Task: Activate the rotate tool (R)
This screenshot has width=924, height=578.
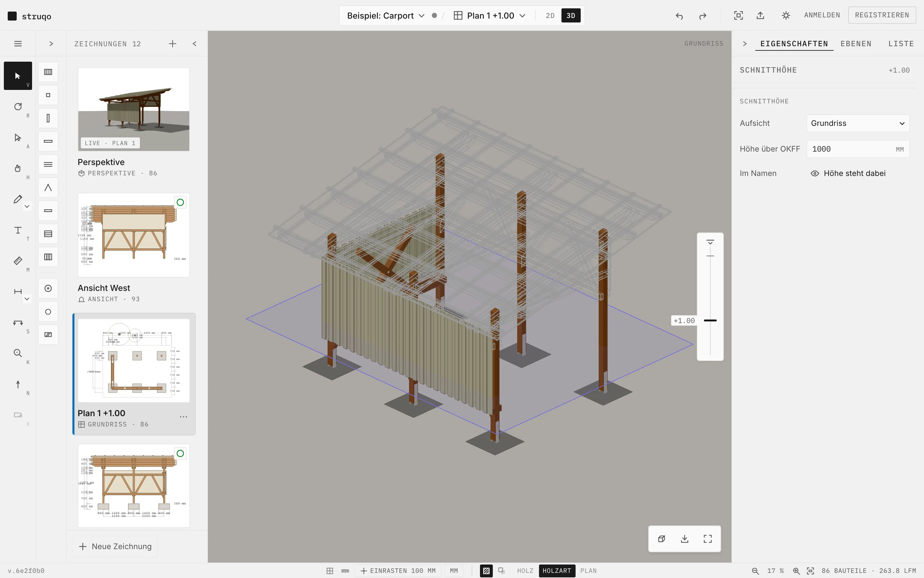Action: click(x=18, y=107)
